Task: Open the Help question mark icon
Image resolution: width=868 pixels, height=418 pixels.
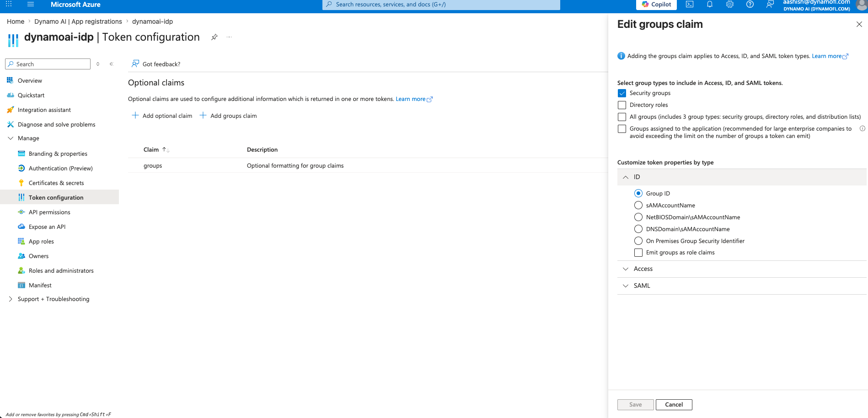Action: [x=750, y=5]
